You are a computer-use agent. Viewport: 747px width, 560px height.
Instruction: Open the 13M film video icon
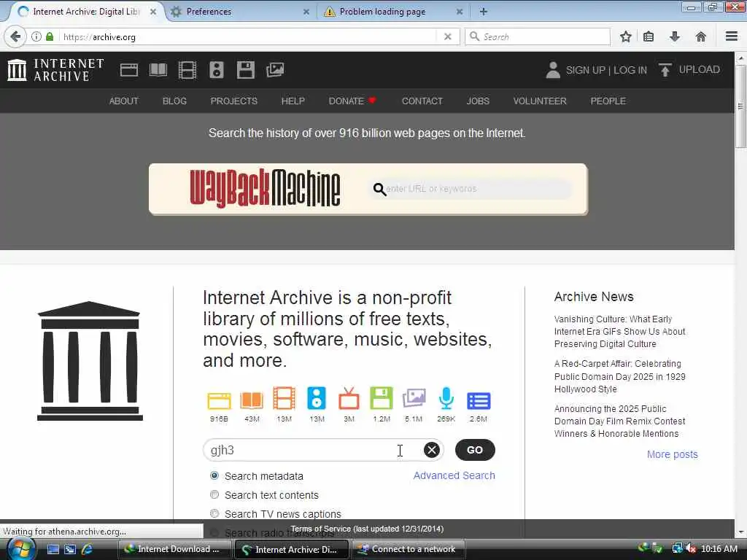(x=284, y=399)
